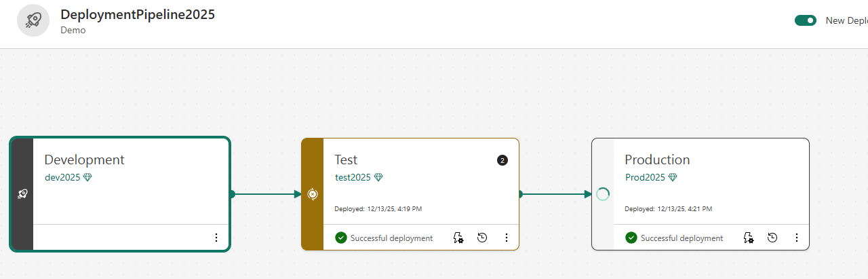868x279 pixels.
Task: Open the Prod2025 workspace link
Action: (645, 177)
